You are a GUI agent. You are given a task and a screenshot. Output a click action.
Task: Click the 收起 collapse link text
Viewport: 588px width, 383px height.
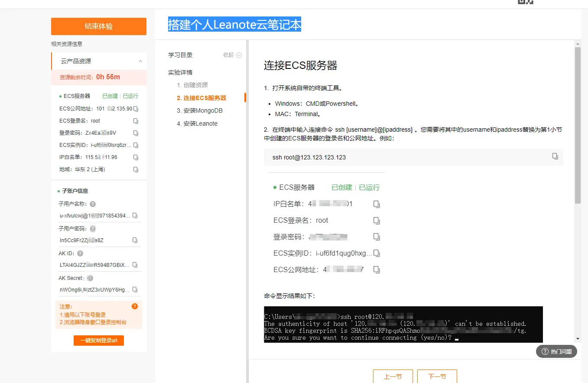point(228,55)
